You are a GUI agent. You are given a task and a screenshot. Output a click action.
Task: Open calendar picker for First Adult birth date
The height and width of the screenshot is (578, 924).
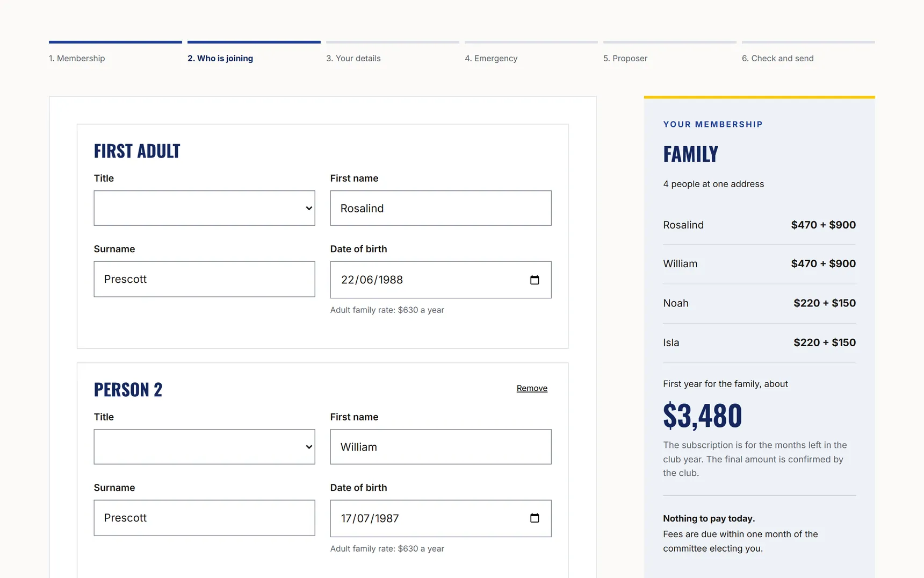tap(535, 280)
